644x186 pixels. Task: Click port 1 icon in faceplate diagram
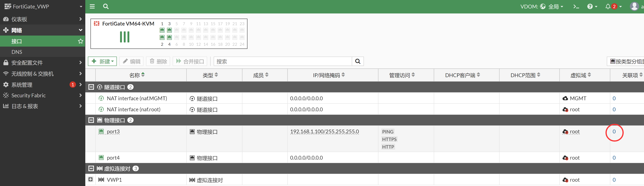coord(162,30)
